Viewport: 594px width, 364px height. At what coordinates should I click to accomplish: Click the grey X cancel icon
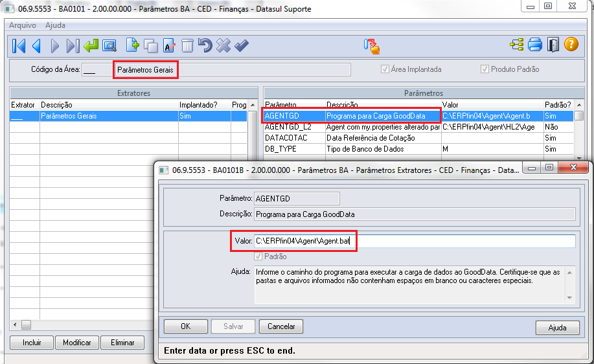223,46
